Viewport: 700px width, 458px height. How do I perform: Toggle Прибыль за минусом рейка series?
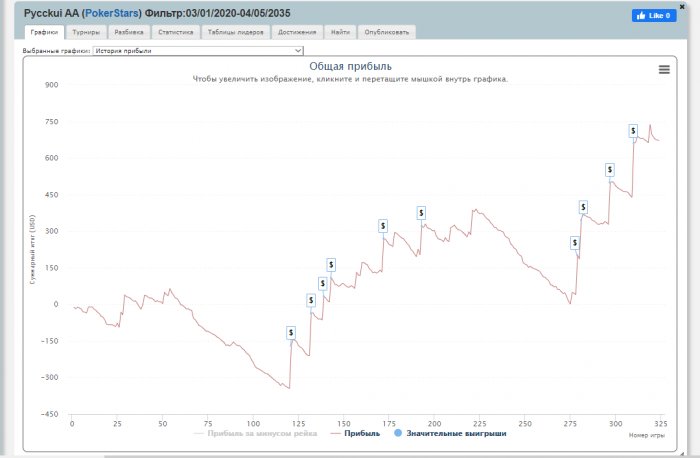click(x=256, y=433)
